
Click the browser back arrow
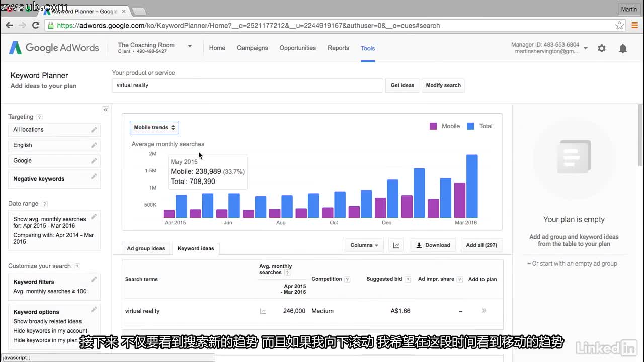coord(9,25)
